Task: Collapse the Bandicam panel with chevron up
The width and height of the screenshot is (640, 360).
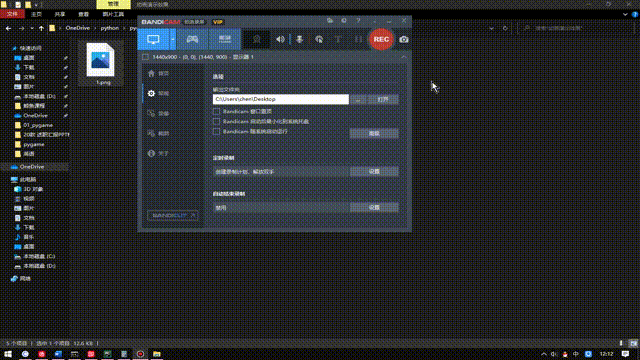Action: pyautogui.click(x=404, y=57)
